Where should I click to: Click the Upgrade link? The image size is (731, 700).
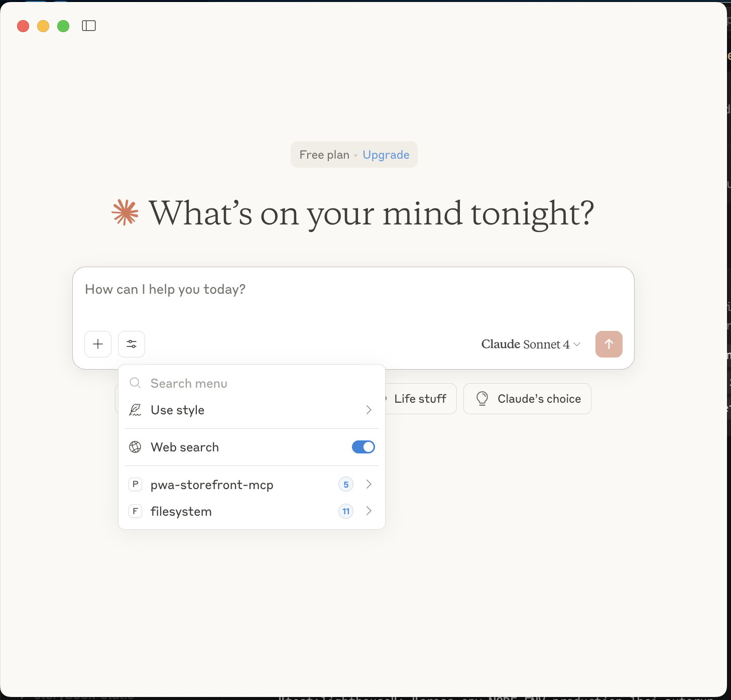point(386,154)
